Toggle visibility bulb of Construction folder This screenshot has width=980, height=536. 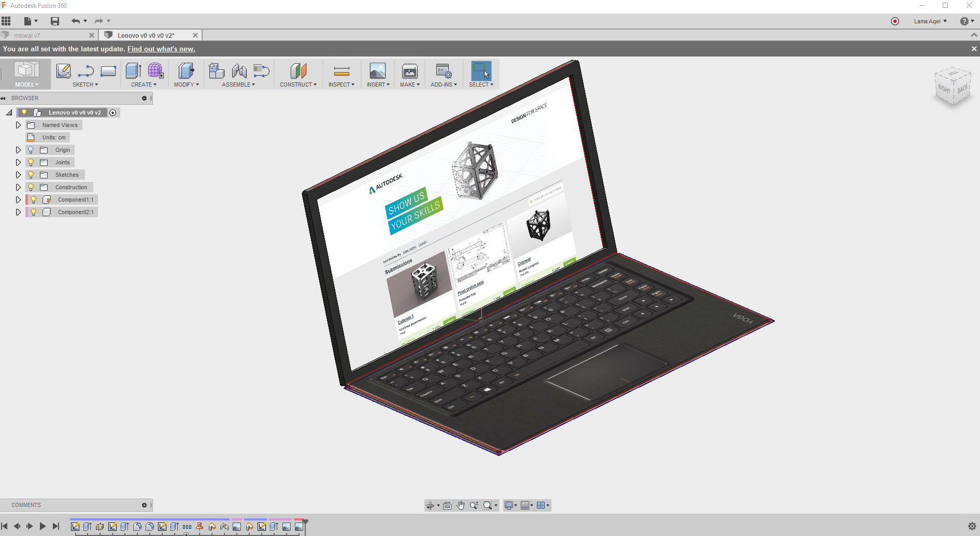point(31,187)
